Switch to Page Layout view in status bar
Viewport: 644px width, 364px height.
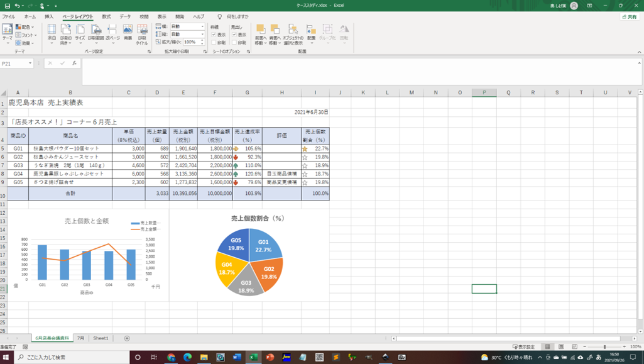click(561, 347)
